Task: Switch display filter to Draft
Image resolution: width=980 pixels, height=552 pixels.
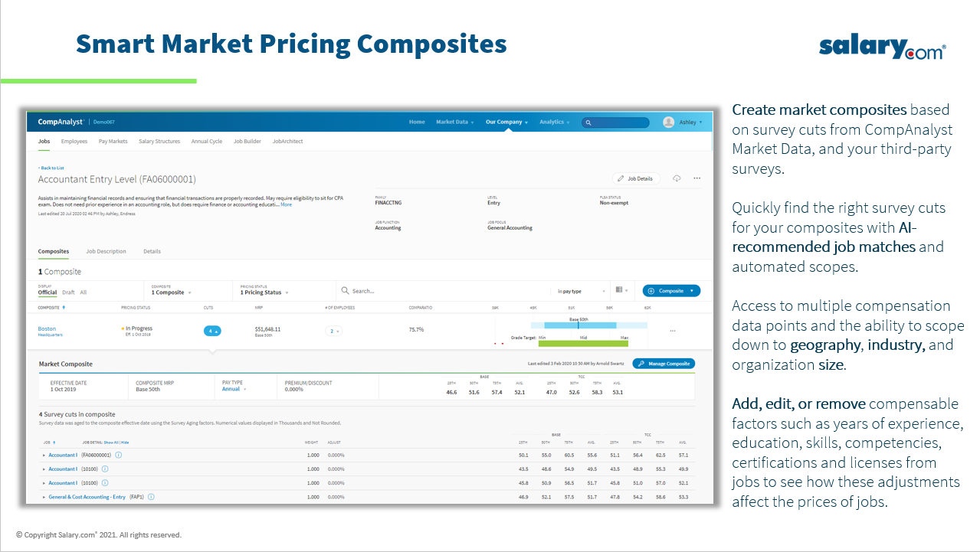Action: (69, 292)
